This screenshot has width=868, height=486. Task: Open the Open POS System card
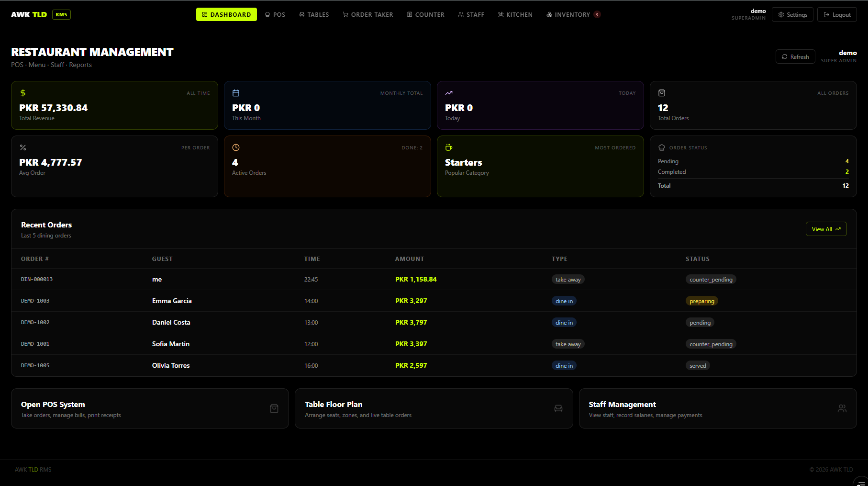[x=150, y=408]
